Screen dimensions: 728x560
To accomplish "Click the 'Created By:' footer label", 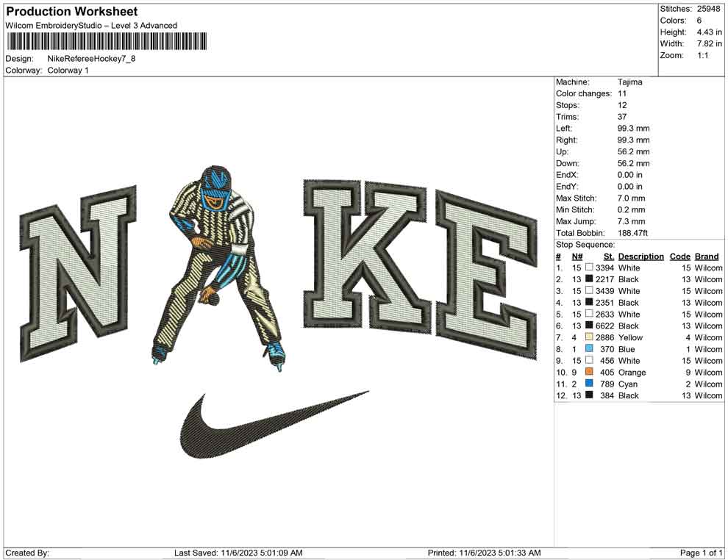I will pos(27,553).
